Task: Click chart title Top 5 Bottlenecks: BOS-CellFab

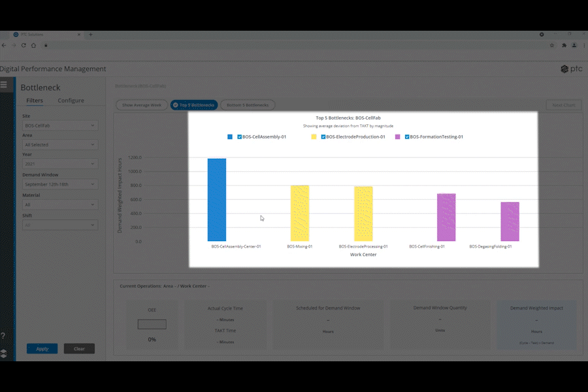Action: [348, 118]
